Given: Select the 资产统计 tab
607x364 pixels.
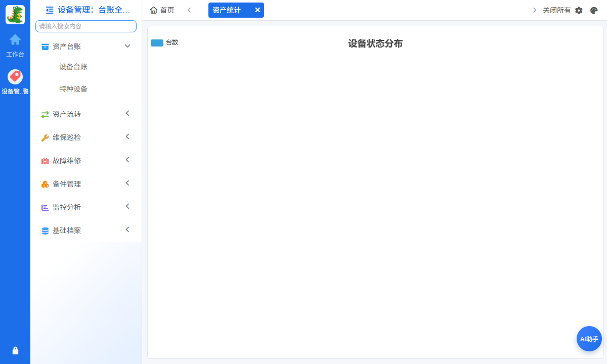Looking at the screenshot, I should click(227, 10).
